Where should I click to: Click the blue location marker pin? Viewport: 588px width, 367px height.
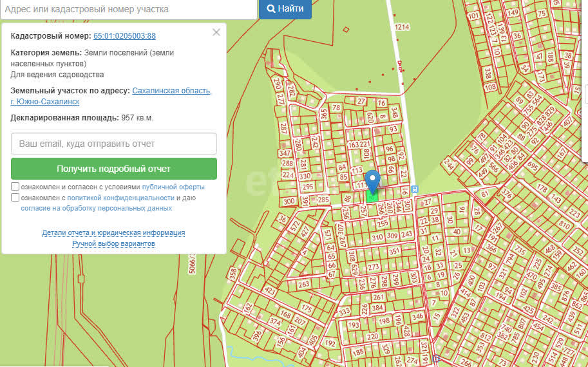[372, 179]
